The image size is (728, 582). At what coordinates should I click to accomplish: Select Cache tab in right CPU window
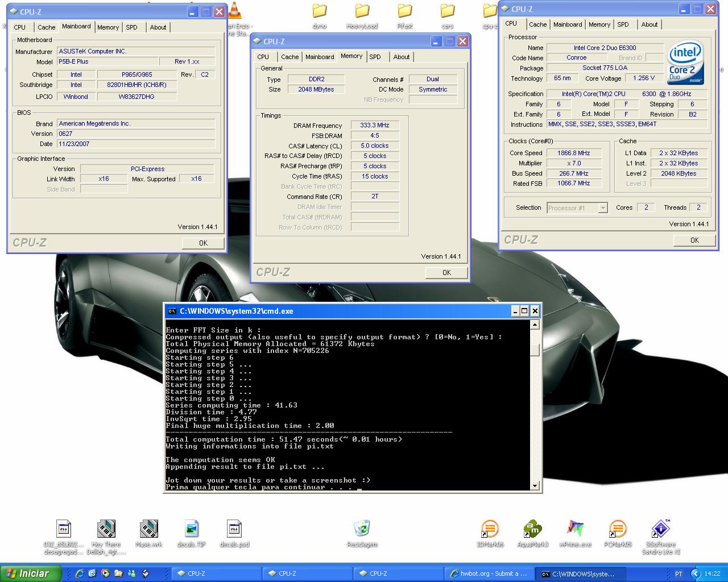click(x=538, y=24)
